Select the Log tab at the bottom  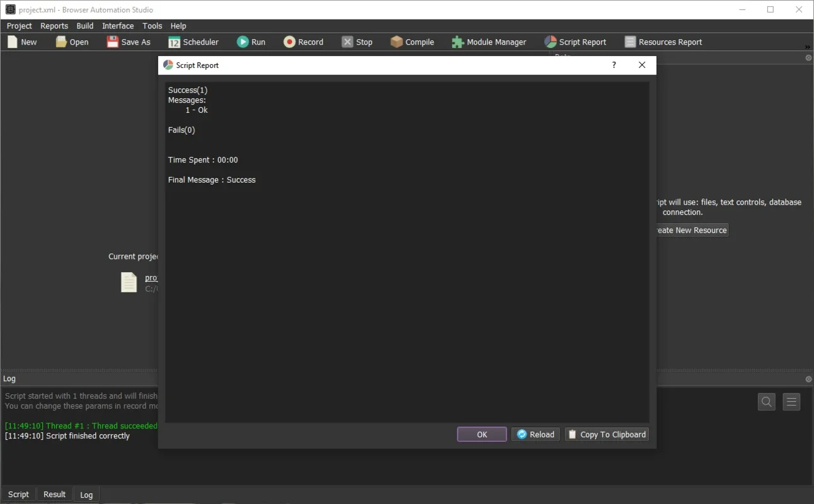[x=86, y=495]
